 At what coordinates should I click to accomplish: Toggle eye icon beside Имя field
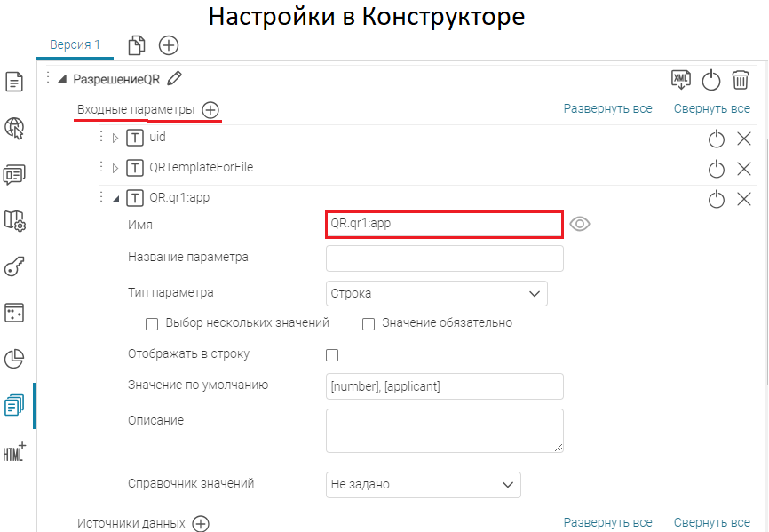(x=580, y=224)
